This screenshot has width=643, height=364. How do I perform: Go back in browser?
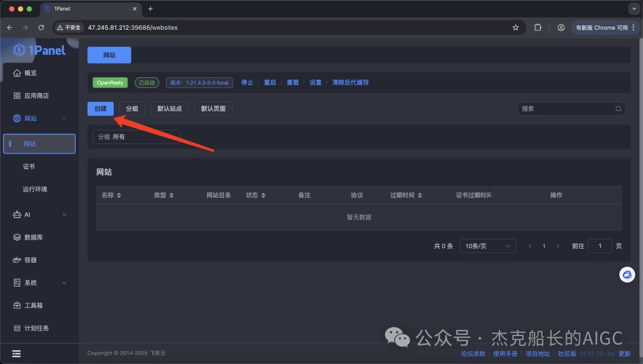[10, 27]
